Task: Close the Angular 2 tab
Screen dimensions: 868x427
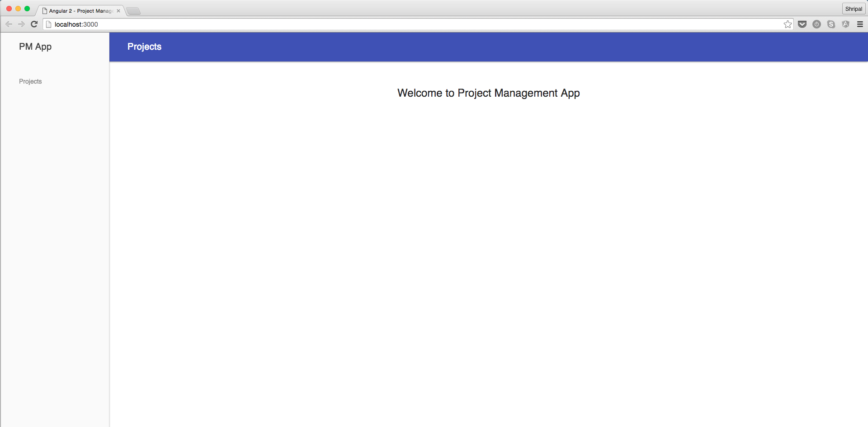Action: click(x=118, y=11)
